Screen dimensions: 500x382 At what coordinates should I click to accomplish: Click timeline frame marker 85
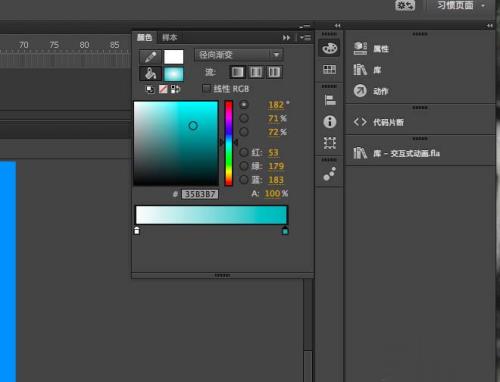coord(114,45)
